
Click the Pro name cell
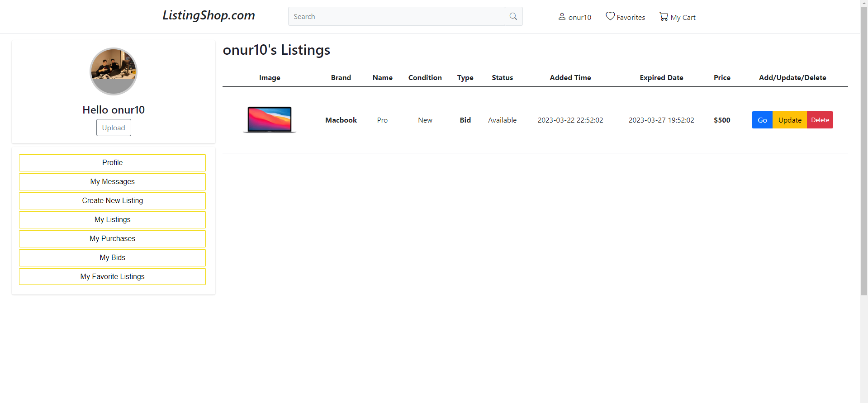click(x=382, y=120)
